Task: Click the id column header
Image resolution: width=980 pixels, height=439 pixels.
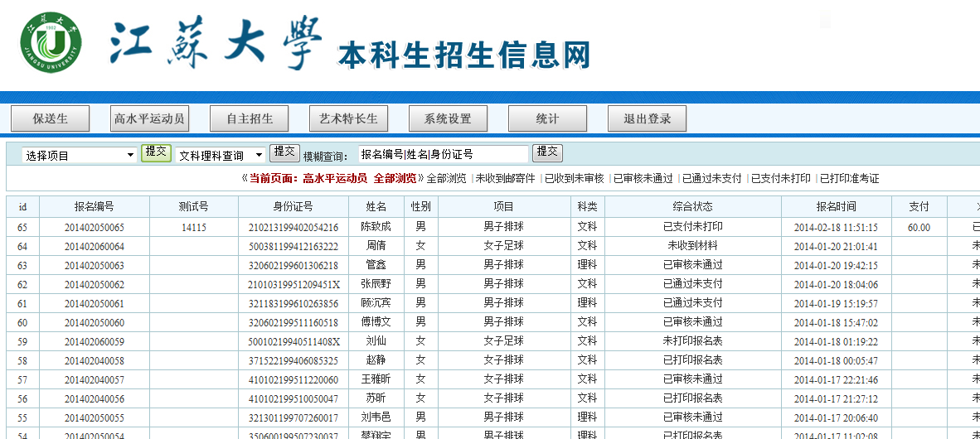Action: coord(22,207)
